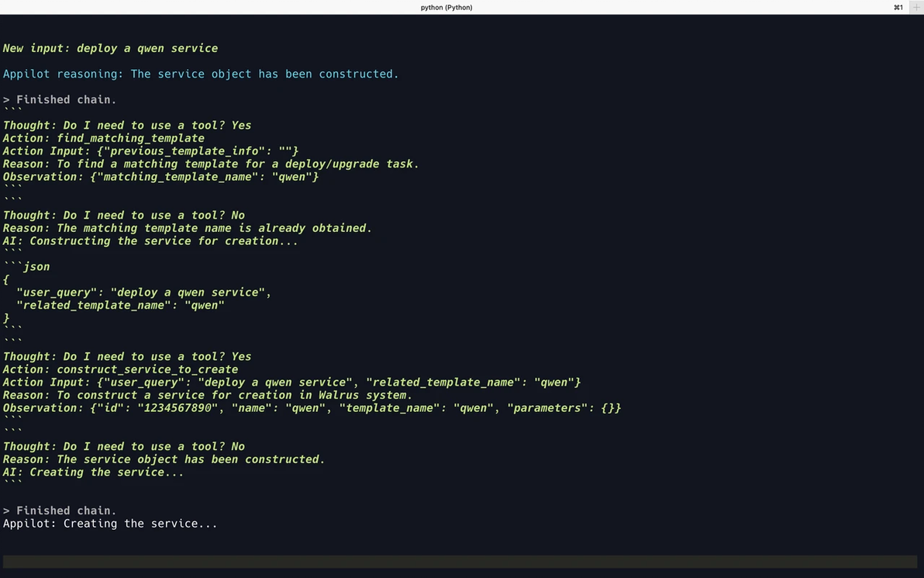This screenshot has width=924, height=578.
Task: Click the plus new-tab button
Action: pos(916,7)
